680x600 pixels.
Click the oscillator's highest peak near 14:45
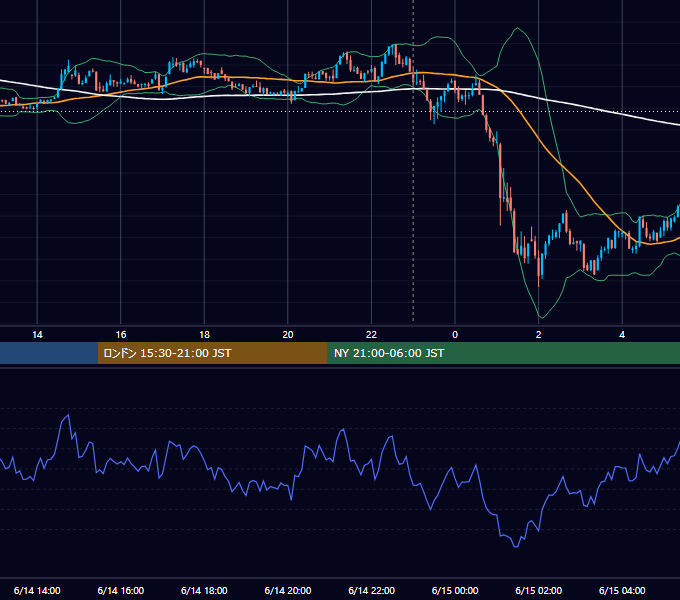point(68,416)
